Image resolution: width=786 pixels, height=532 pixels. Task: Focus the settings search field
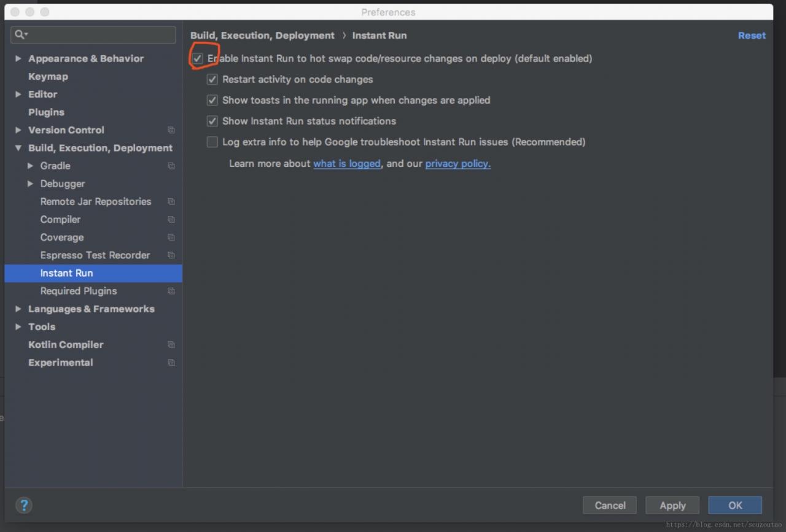[x=98, y=34]
